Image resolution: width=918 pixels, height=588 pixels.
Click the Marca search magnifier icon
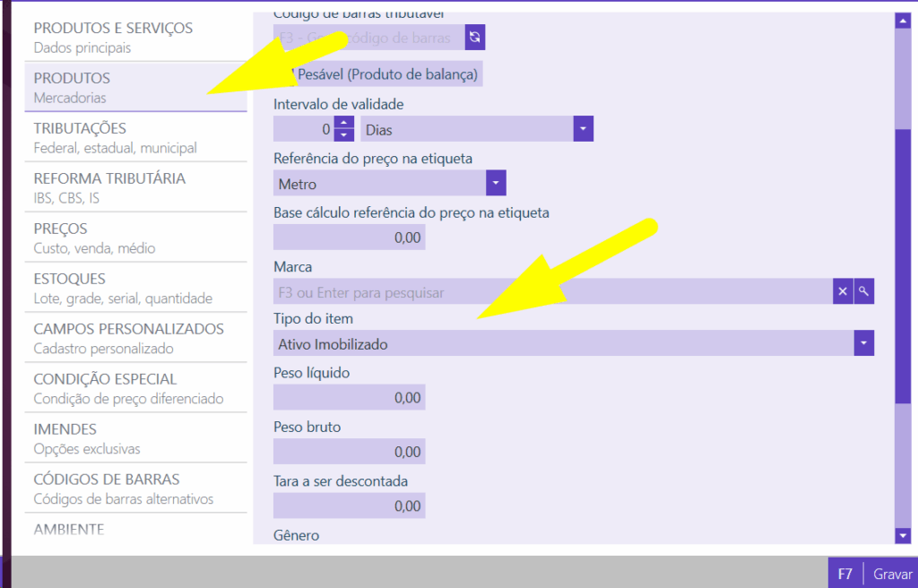click(x=863, y=291)
